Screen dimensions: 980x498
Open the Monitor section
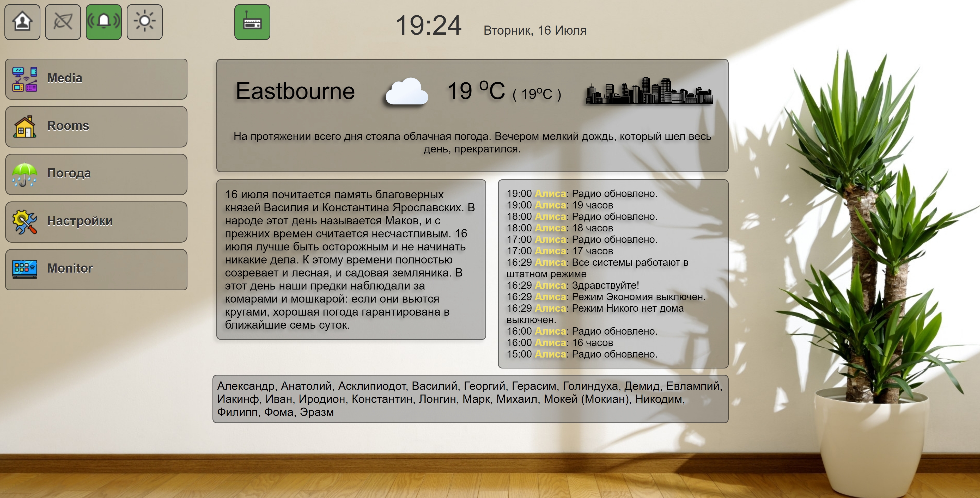[96, 269]
